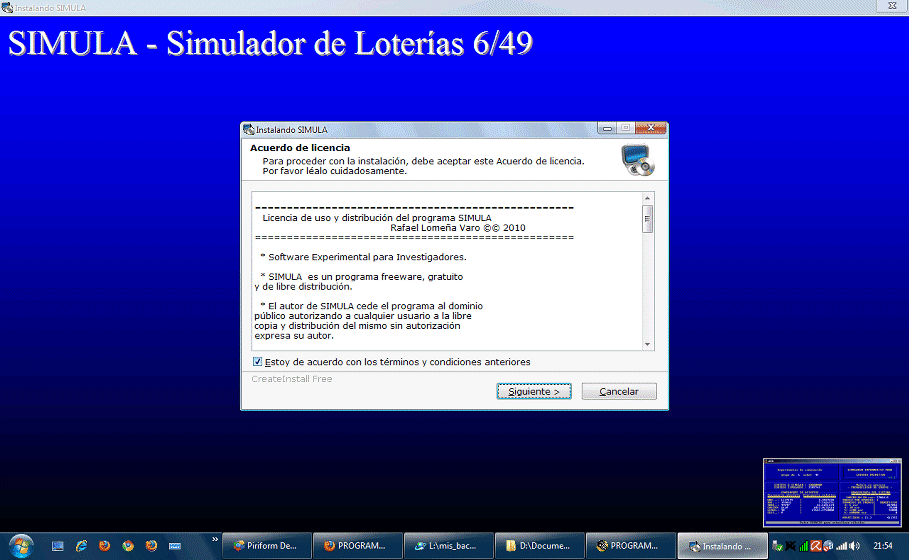
Task: Switch to the D:\Docume... taskbar folder window
Action: [x=537, y=546]
